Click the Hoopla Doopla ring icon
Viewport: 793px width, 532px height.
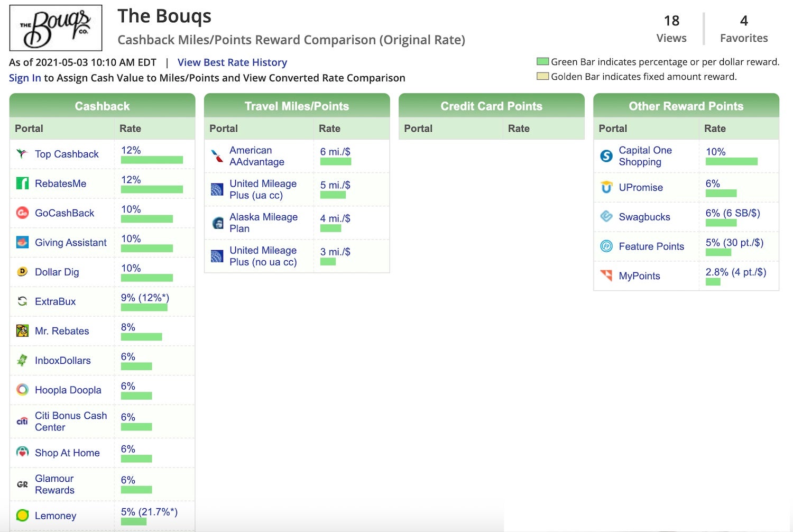22,390
